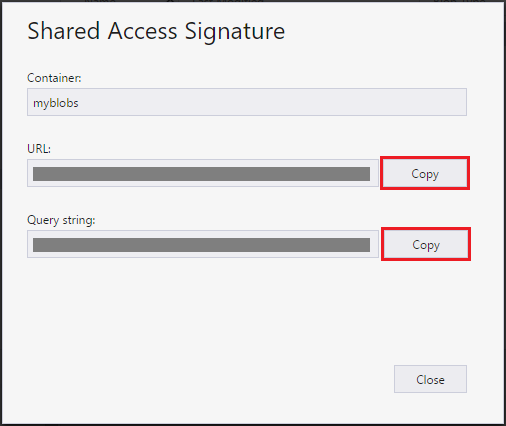Place cursor after myblobs in Container box

click(x=80, y=103)
